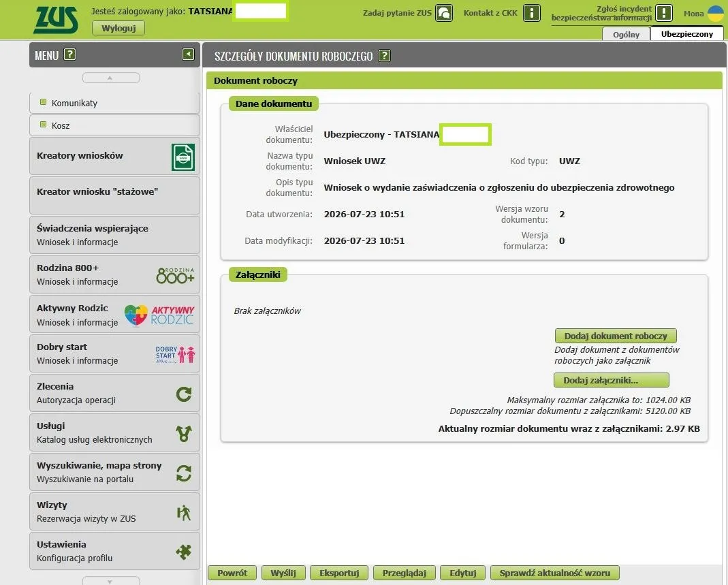Click Sprawdź aktualność wzoru button

click(x=555, y=573)
